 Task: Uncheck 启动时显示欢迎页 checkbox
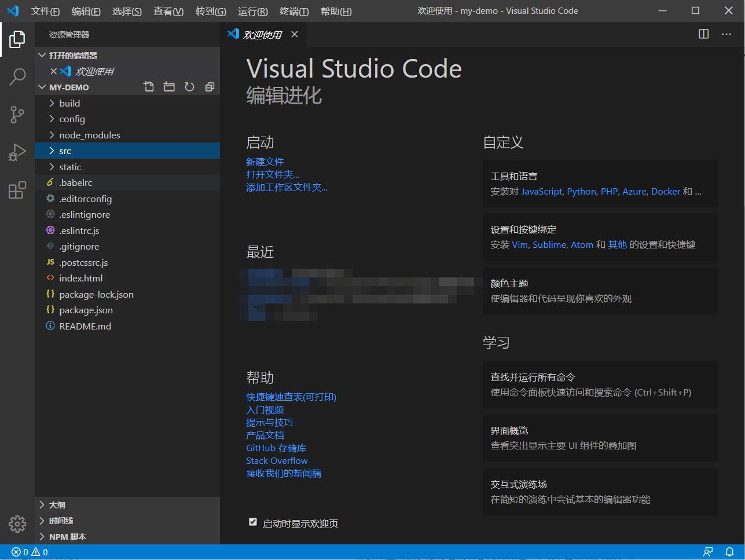(x=253, y=522)
